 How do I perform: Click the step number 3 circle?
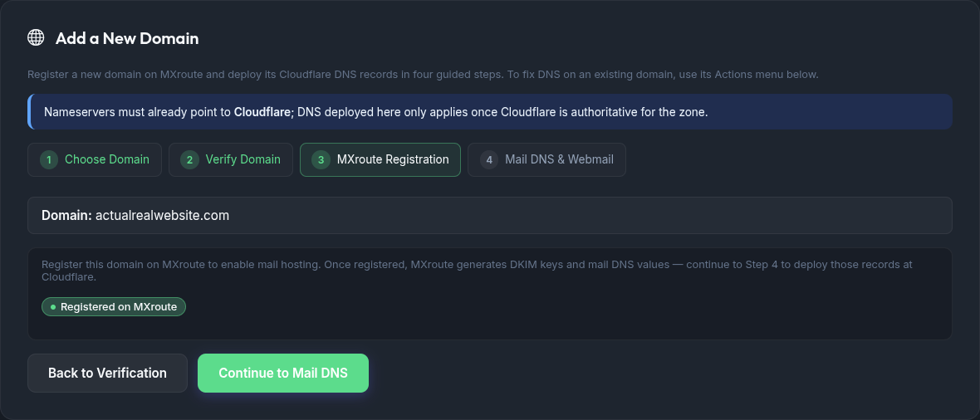point(321,160)
